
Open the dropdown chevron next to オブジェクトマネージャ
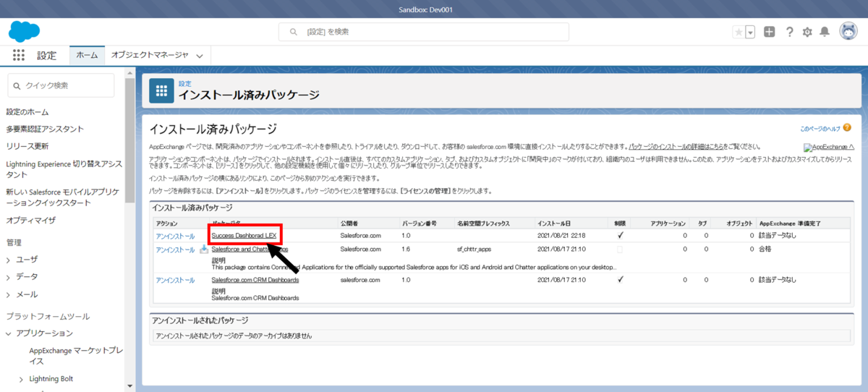click(200, 56)
